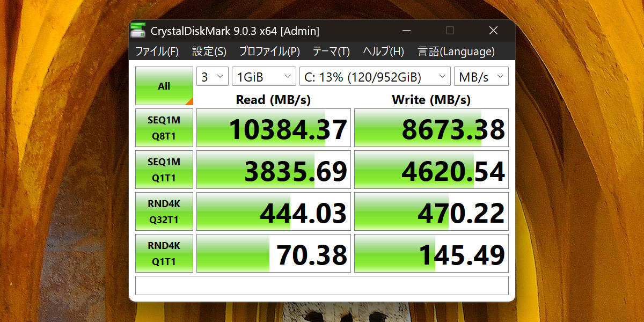Expand the MB/s unit dropdown
The height and width of the screenshot is (322, 644).
tap(481, 76)
